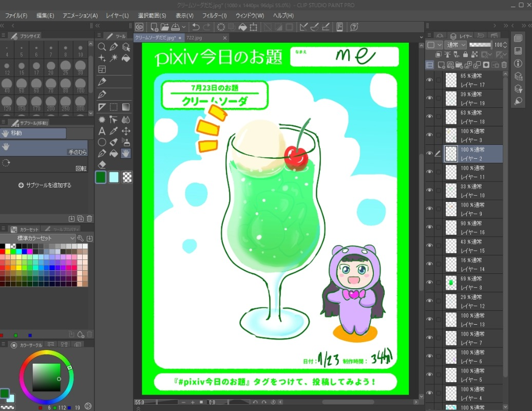Click the light blue sub drawing color swatch
The width and height of the screenshot is (532, 411).
(x=114, y=177)
